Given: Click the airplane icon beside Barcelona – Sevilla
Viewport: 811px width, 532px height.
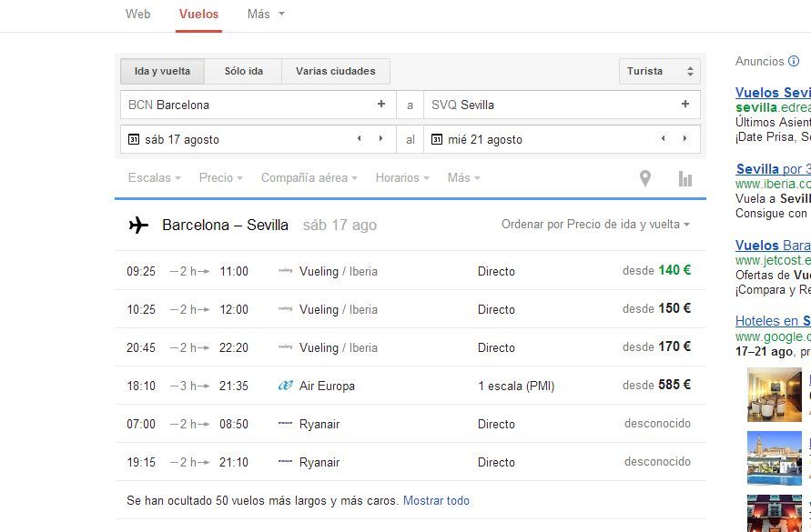Looking at the screenshot, I should (x=138, y=225).
